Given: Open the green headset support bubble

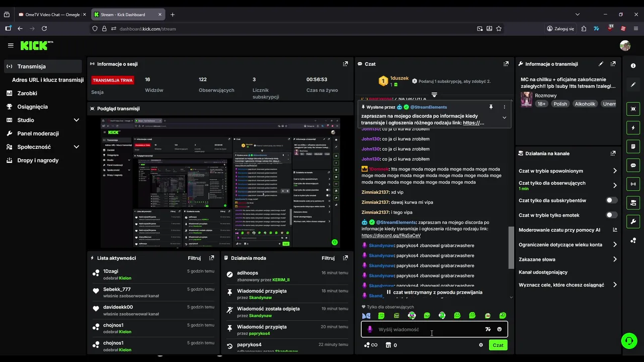Looking at the screenshot, I should point(628,340).
